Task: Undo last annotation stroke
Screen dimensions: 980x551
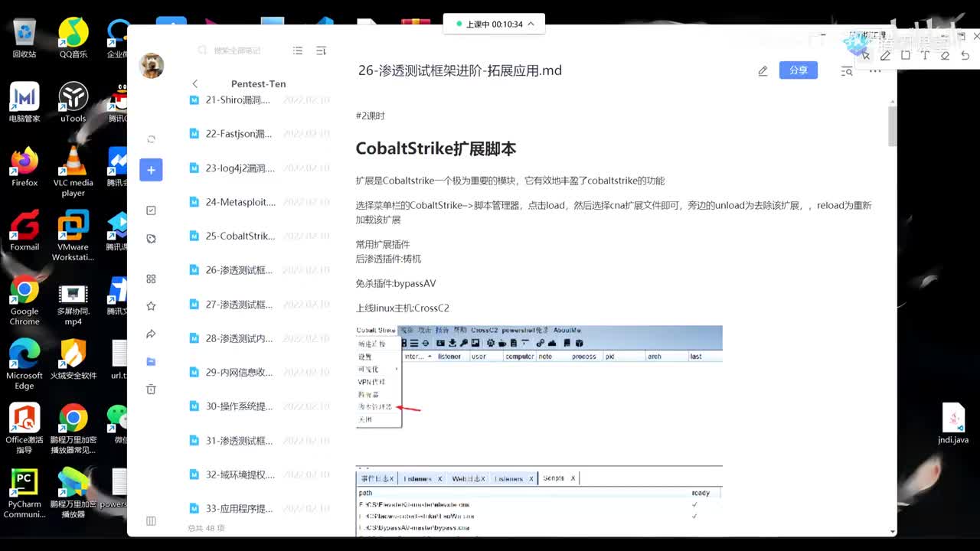Action: 965,55
